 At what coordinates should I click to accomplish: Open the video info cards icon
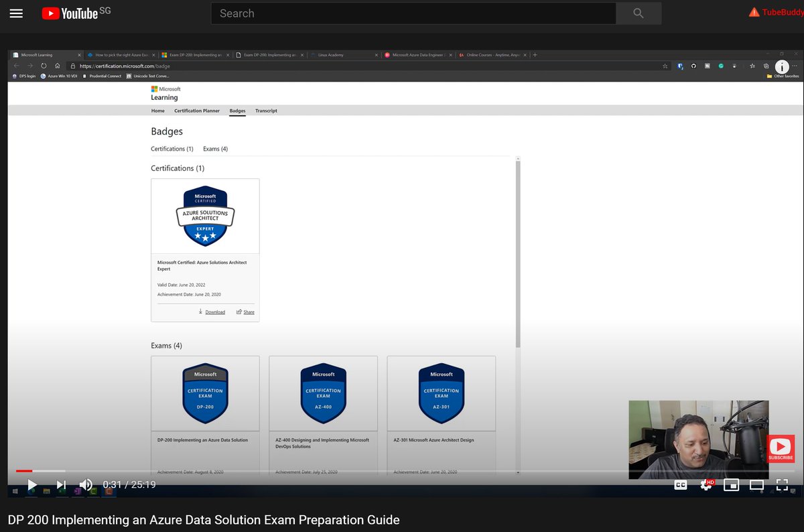(782, 66)
